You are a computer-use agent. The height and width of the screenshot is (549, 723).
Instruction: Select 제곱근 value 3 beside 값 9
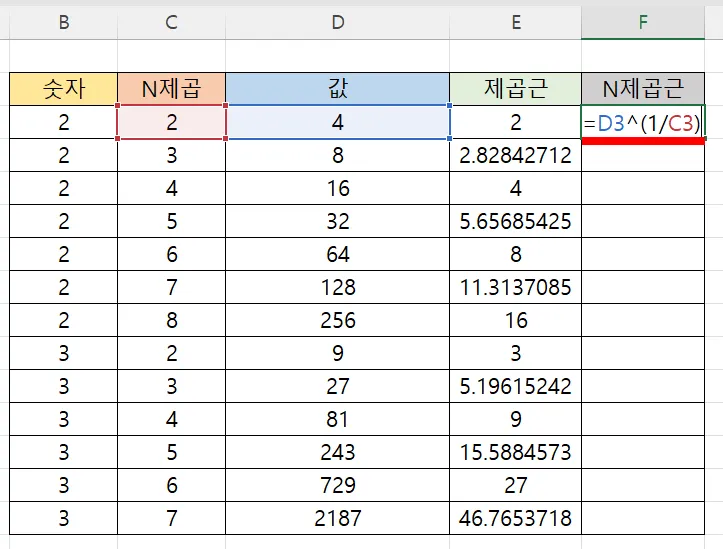(516, 353)
